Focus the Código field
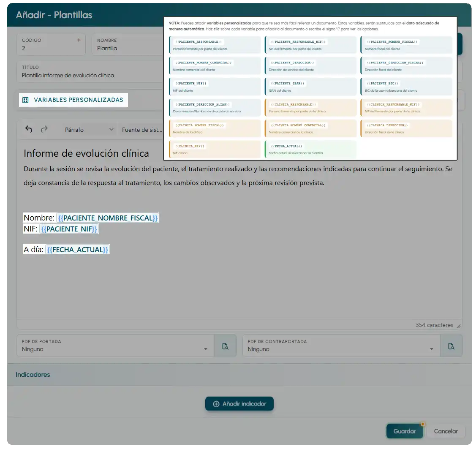Screen dimensions: 476x452 pos(51,44)
